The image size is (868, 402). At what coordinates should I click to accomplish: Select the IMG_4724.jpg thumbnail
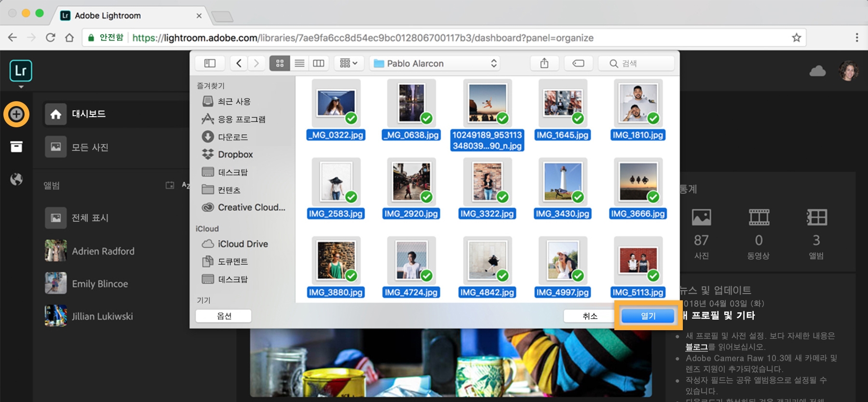click(x=411, y=260)
